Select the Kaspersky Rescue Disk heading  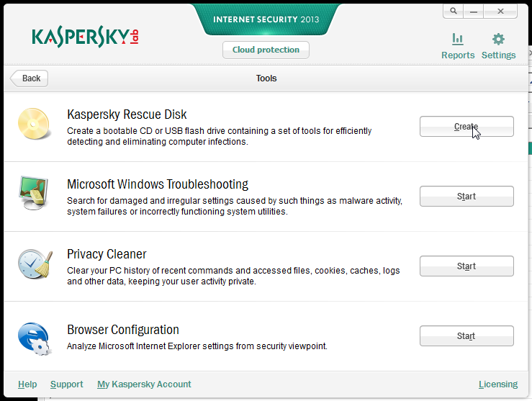pyautogui.click(x=127, y=114)
